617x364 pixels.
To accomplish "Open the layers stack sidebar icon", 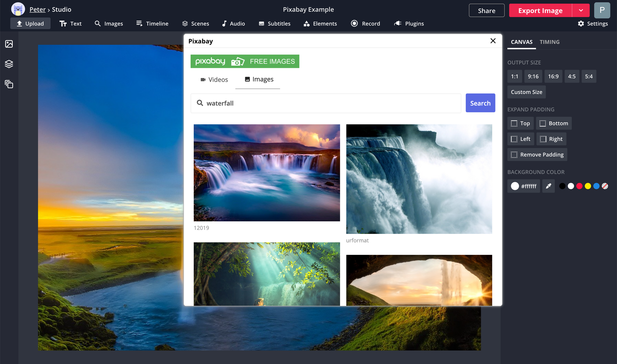I will (x=9, y=64).
